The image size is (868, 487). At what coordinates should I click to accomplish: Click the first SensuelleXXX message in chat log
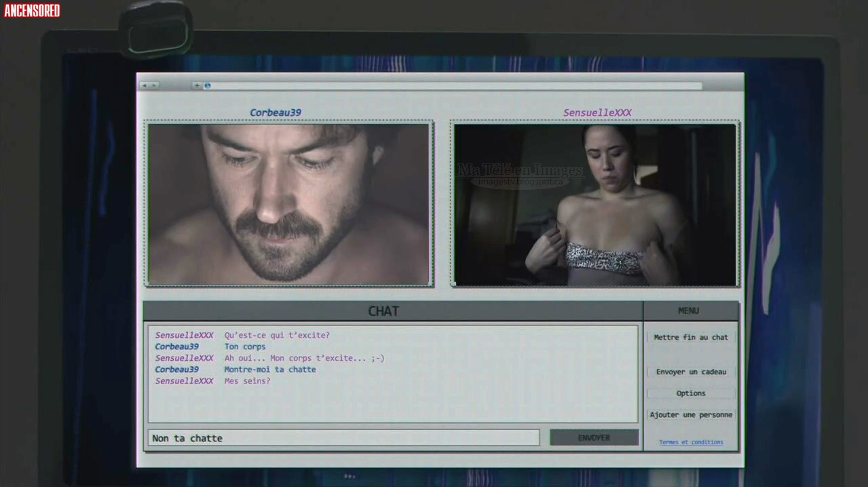click(x=277, y=335)
